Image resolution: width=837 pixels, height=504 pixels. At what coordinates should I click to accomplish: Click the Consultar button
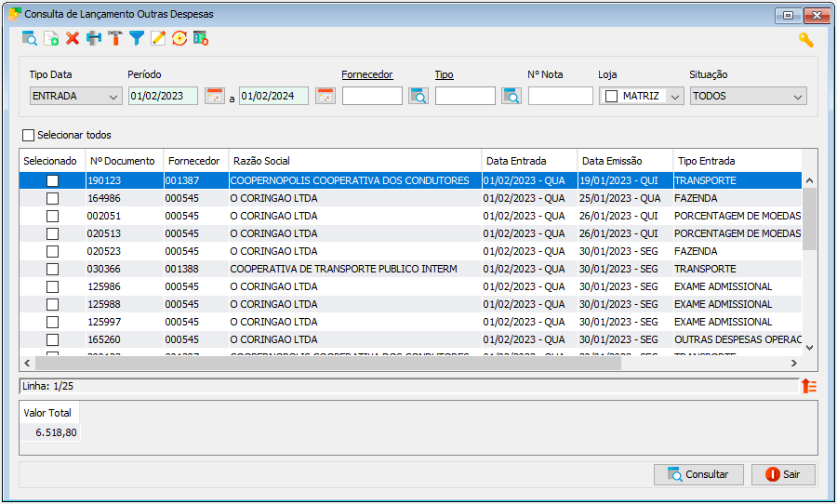[698, 474]
